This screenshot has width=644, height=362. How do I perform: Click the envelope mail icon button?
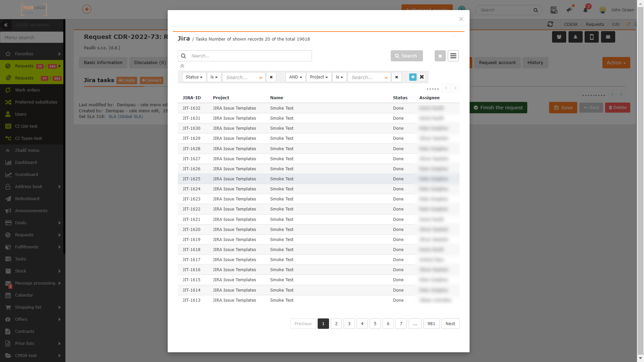click(608, 37)
